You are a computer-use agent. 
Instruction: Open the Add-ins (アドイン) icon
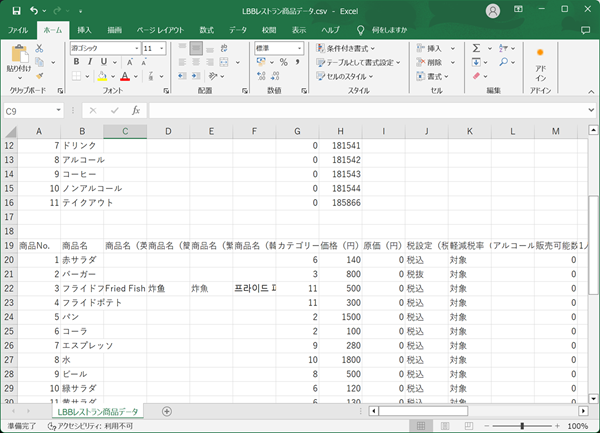540,58
